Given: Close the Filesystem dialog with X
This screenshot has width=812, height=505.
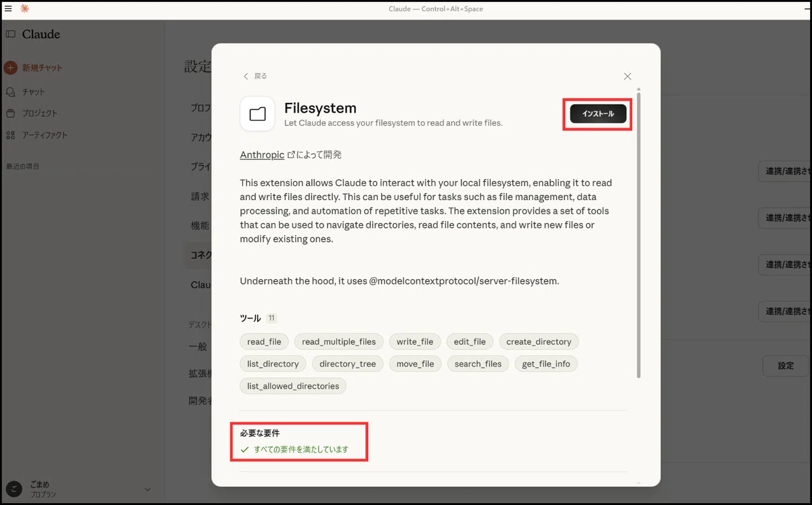Looking at the screenshot, I should click(x=627, y=76).
